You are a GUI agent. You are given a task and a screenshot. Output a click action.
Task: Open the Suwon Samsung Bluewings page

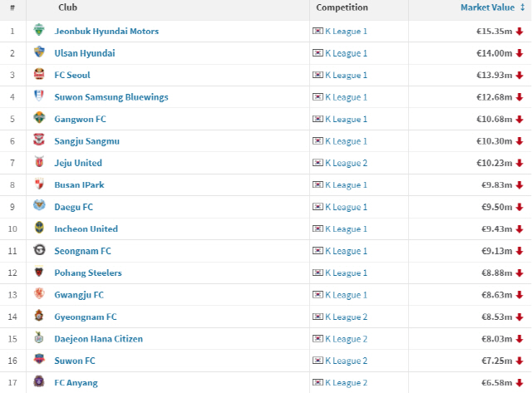[111, 97]
